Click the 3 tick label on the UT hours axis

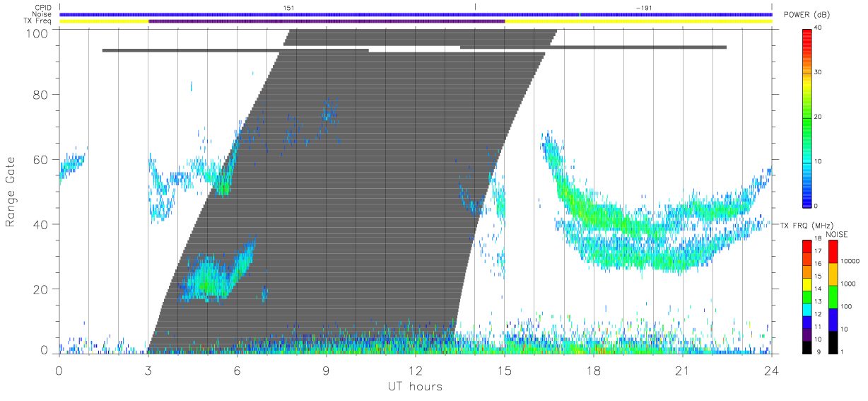[148, 370]
